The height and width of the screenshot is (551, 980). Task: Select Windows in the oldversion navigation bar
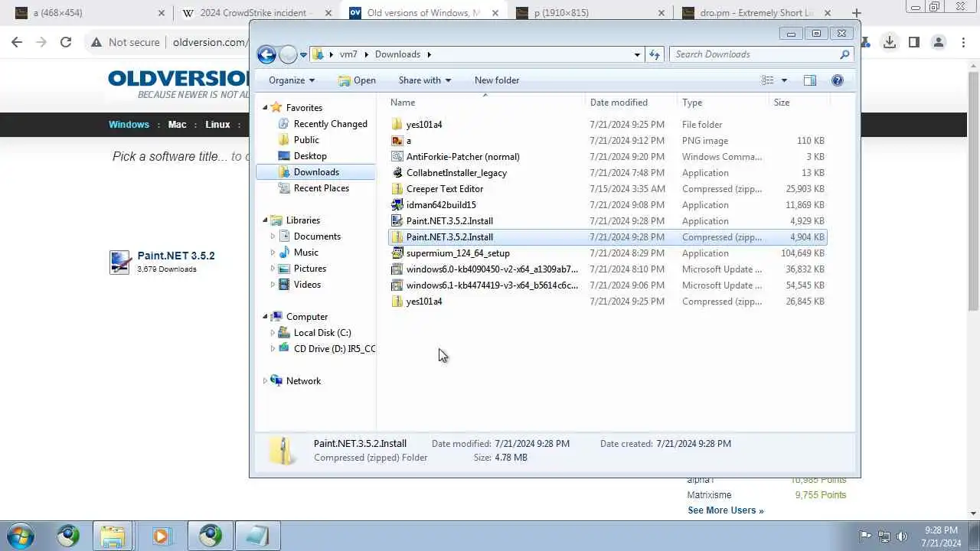pyautogui.click(x=129, y=125)
